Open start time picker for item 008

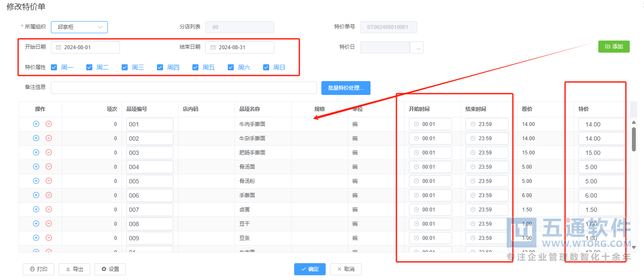click(x=430, y=224)
